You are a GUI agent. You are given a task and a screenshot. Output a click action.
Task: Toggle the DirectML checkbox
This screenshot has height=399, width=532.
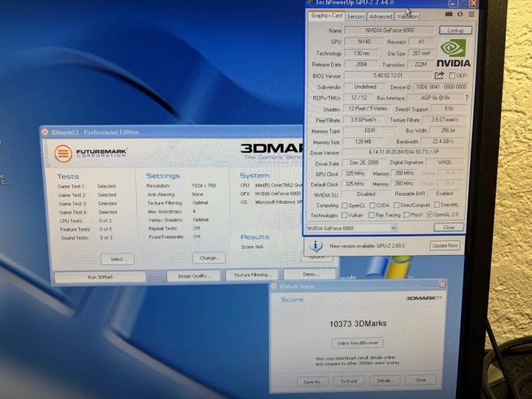pyautogui.click(x=437, y=205)
